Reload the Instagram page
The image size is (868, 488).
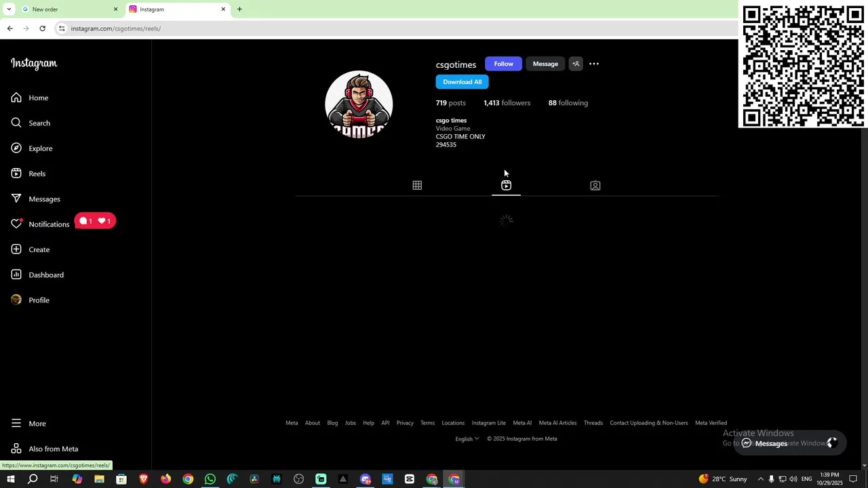42,28
